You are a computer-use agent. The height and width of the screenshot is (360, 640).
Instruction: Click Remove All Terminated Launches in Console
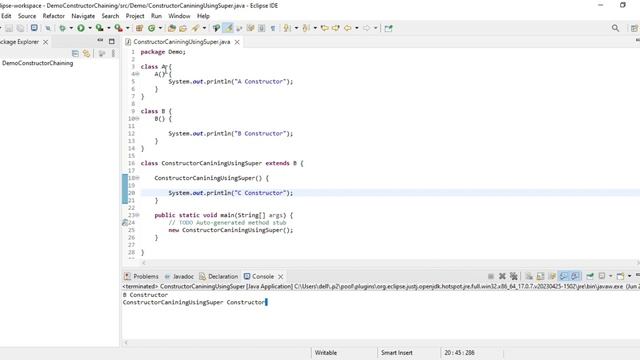513,276
